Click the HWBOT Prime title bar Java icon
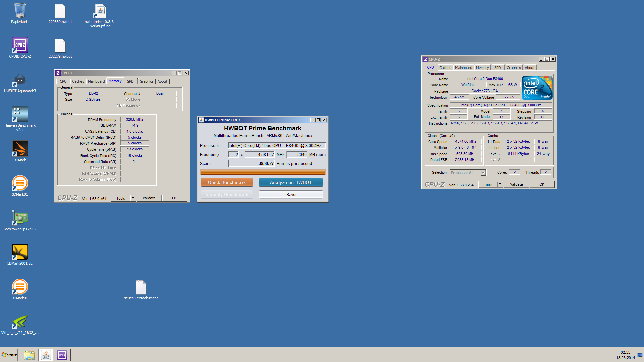 201,120
